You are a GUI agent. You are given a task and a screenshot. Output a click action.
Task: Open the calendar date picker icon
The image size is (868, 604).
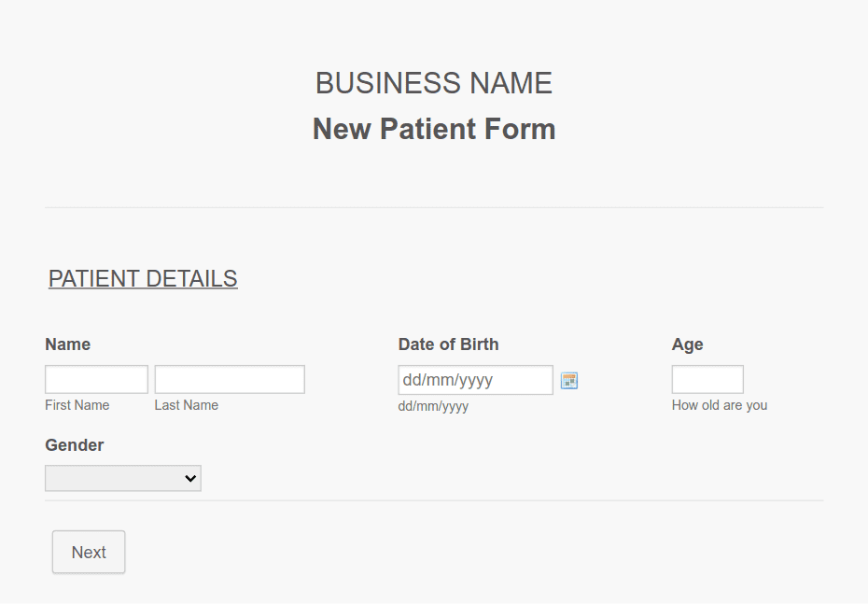point(568,380)
